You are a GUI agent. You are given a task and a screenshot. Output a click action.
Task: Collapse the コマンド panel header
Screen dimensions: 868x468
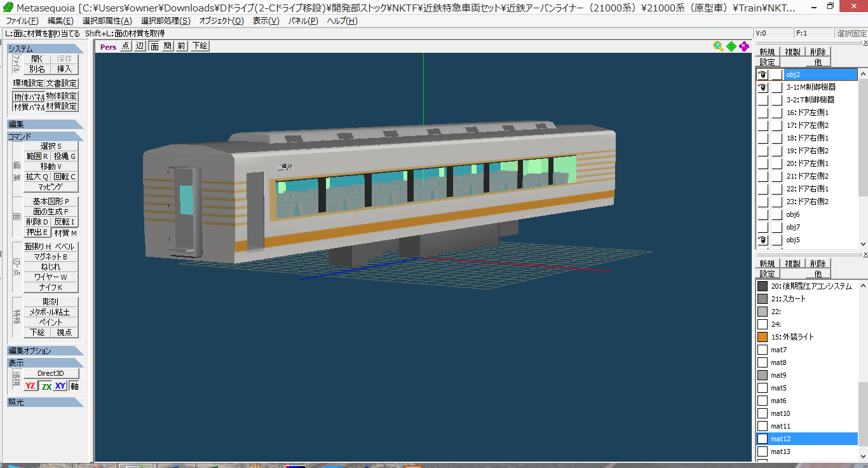pyautogui.click(x=44, y=136)
